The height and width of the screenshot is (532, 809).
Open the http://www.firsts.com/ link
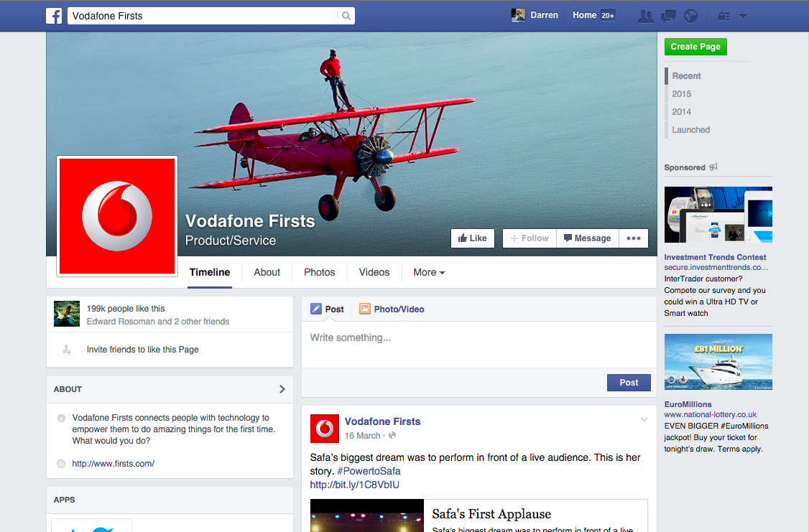point(113,464)
